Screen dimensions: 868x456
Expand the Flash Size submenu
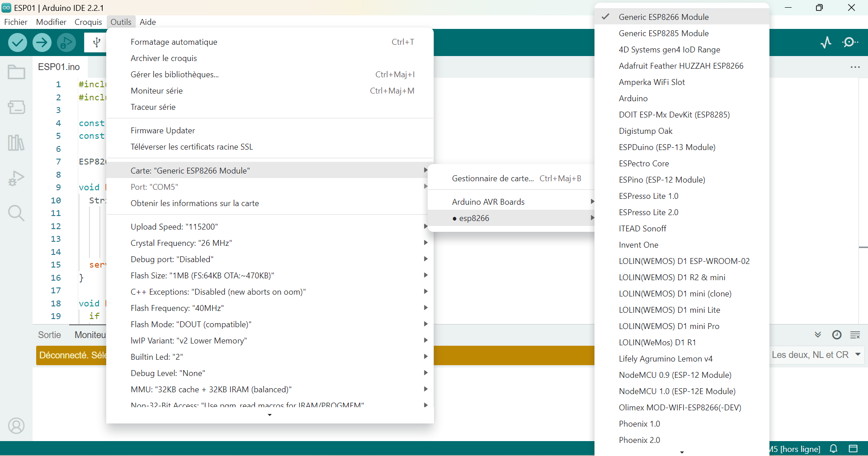click(270, 276)
